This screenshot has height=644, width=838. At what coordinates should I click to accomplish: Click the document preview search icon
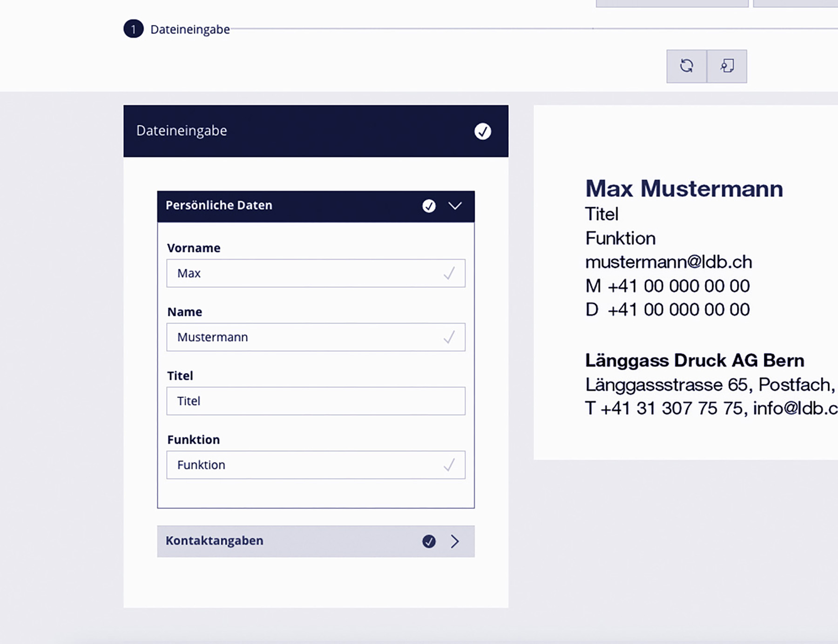tap(727, 66)
